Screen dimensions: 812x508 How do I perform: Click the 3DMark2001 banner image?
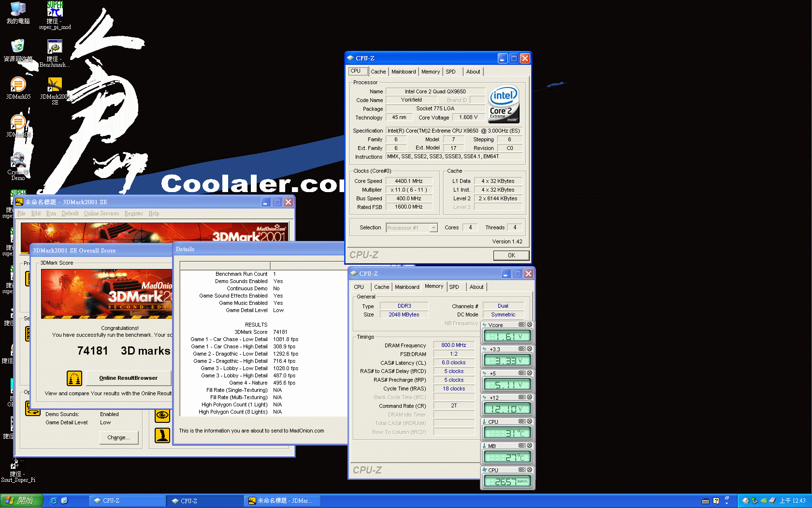click(155, 238)
